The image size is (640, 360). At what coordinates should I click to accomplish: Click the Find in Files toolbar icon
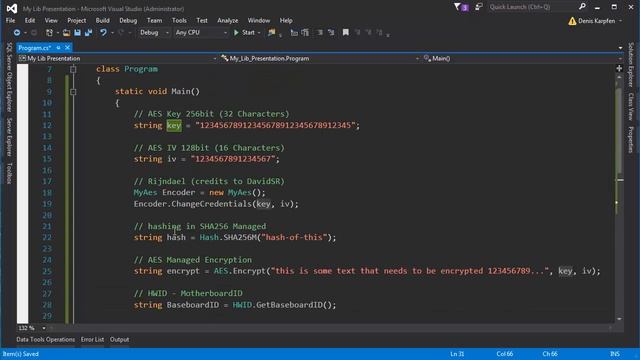[271, 32]
